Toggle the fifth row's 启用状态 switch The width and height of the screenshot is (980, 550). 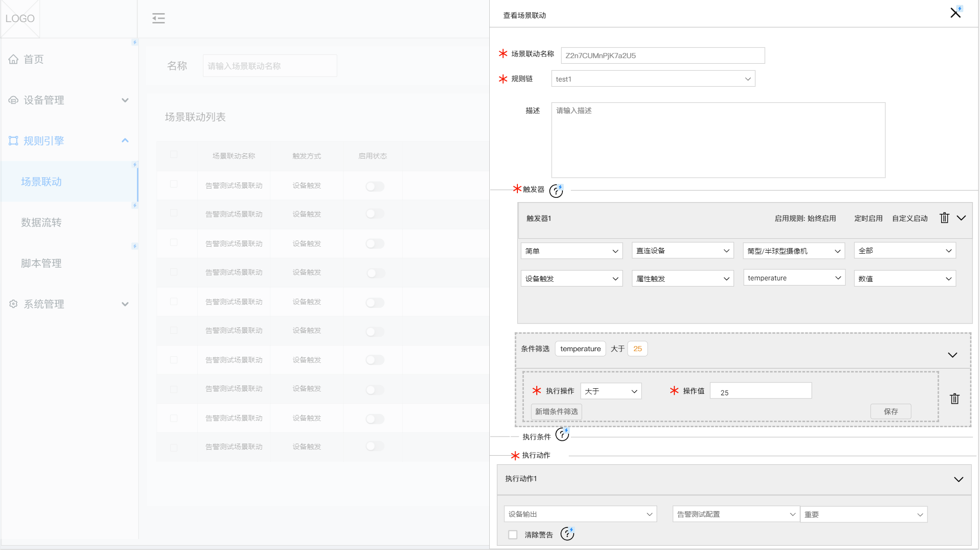(x=375, y=302)
